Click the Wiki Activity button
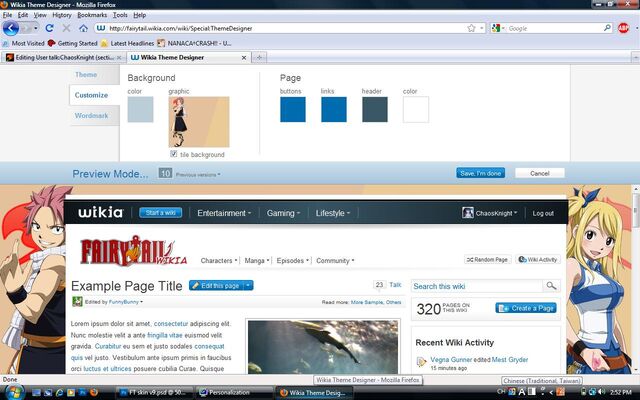This screenshot has width=640, height=400. tap(538, 260)
